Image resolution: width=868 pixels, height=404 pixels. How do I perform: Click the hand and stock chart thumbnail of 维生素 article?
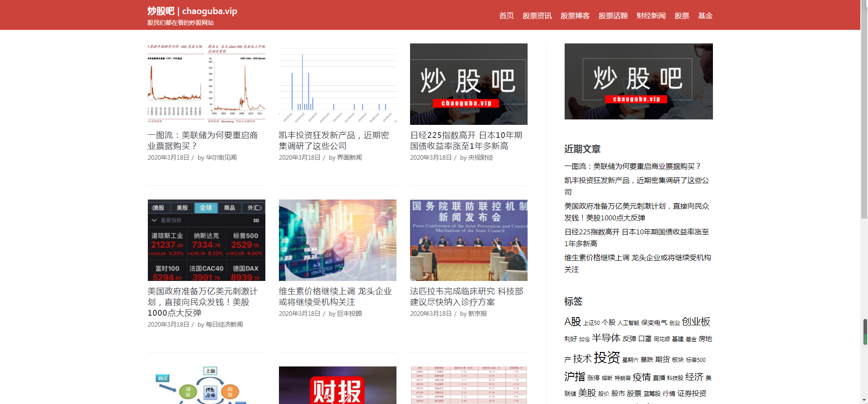click(338, 240)
